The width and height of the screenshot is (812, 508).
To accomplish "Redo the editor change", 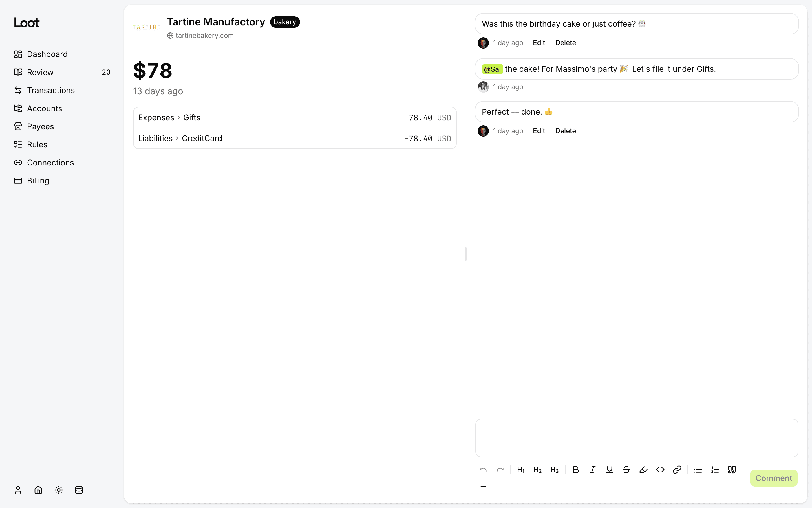I will point(500,470).
